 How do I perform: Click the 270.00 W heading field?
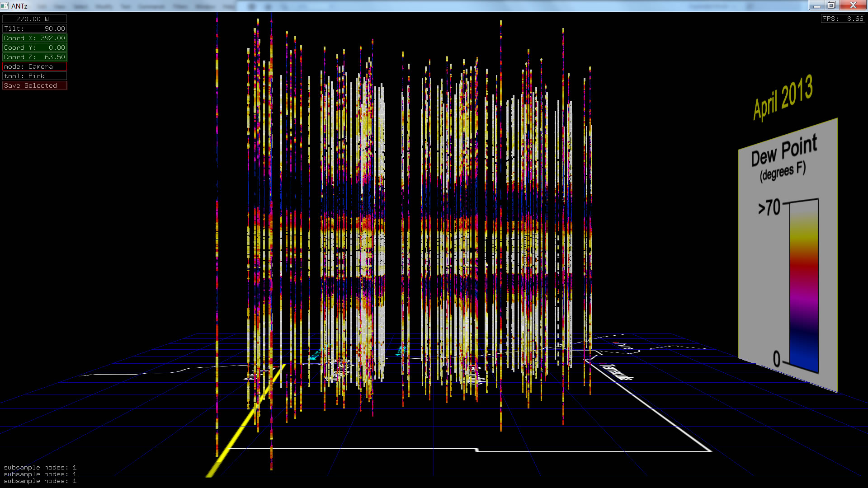tap(34, 19)
